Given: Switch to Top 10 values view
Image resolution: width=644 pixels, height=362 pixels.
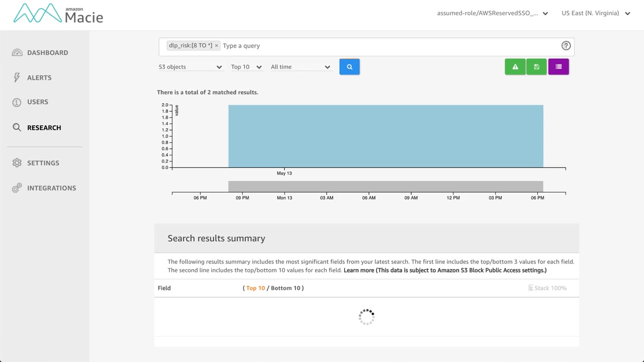Looking at the screenshot, I should 256,288.
